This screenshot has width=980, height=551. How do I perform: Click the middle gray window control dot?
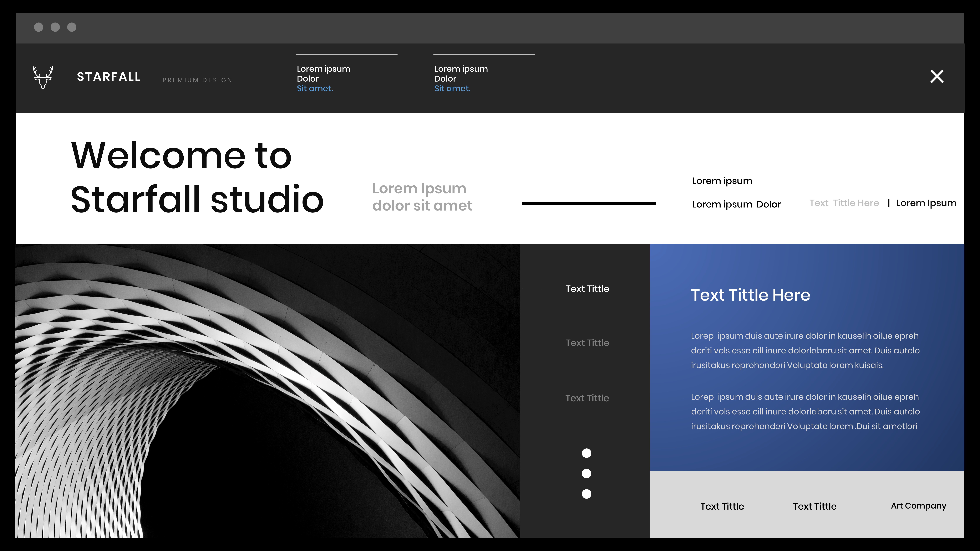[x=55, y=27]
